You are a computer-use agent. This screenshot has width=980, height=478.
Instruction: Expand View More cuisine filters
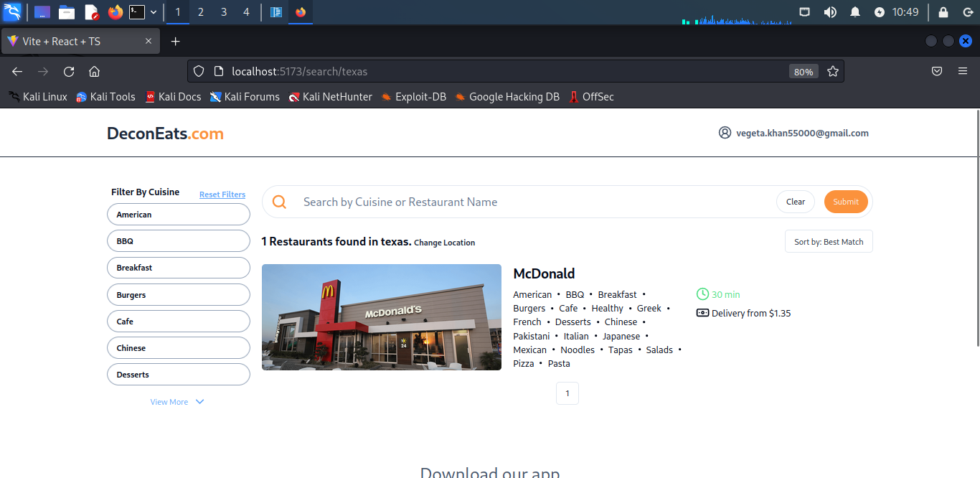176,401
